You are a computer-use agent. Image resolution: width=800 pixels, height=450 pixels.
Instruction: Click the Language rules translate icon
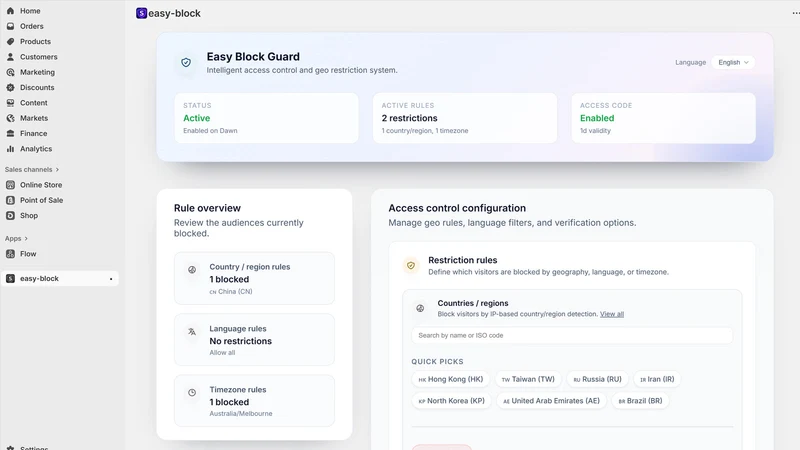pos(192,332)
